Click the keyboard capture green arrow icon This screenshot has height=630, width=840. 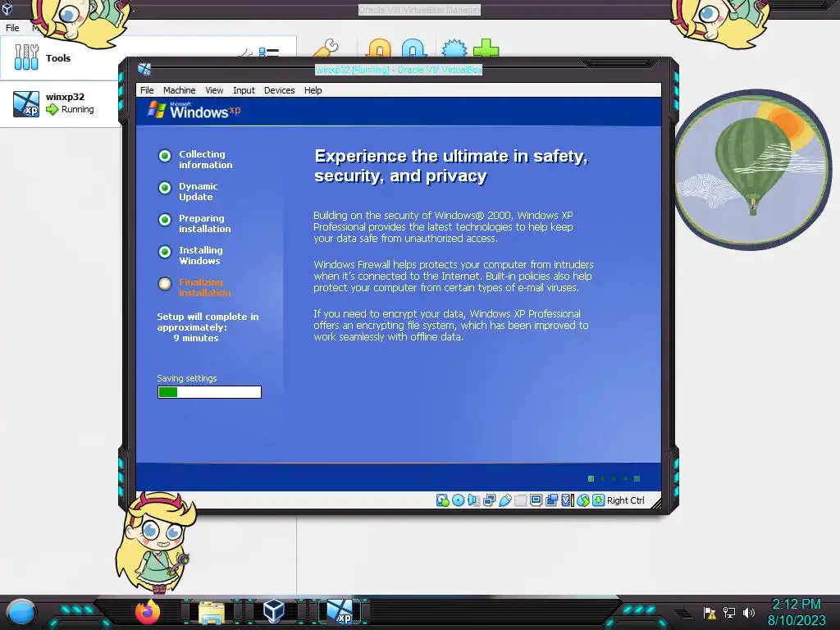click(x=598, y=500)
